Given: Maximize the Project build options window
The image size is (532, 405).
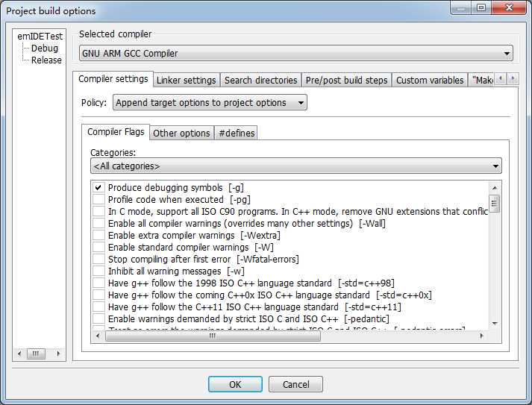Looking at the screenshot, I should (x=481, y=8).
